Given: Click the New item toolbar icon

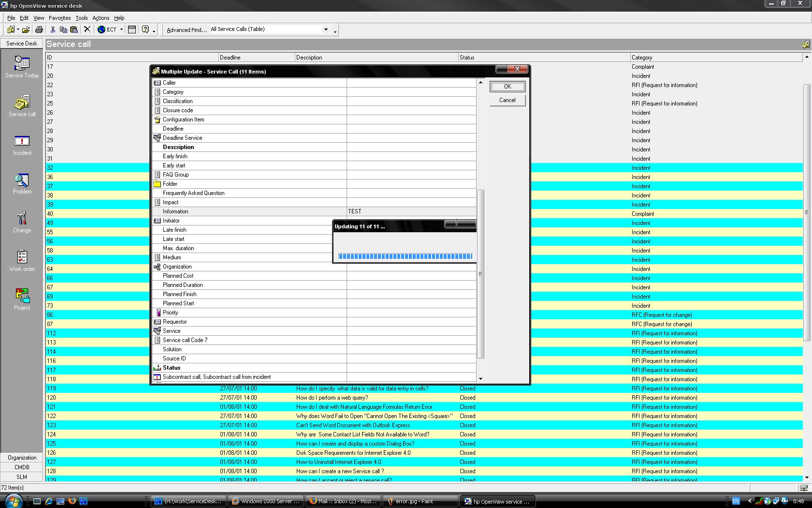Looking at the screenshot, I should pos(11,30).
